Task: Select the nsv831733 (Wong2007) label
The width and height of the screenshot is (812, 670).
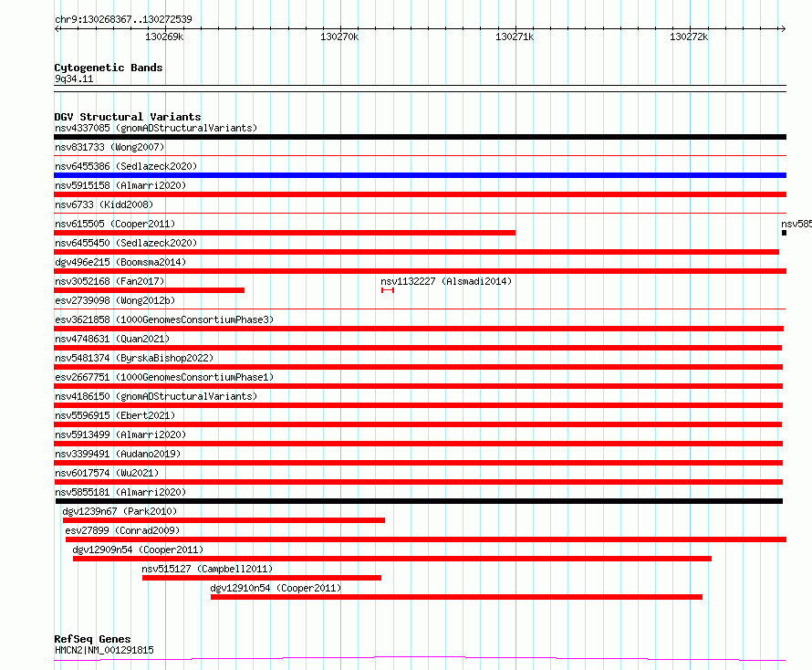Action: (109, 147)
